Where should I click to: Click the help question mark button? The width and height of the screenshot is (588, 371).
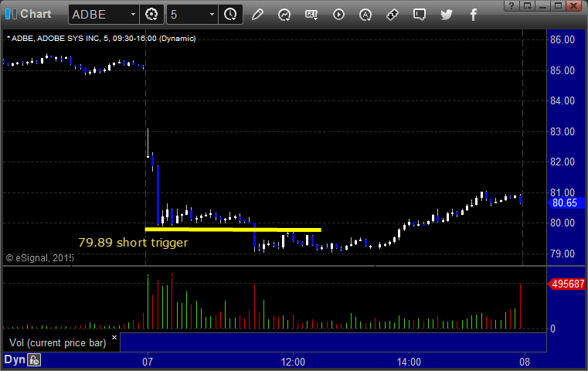(x=512, y=5)
